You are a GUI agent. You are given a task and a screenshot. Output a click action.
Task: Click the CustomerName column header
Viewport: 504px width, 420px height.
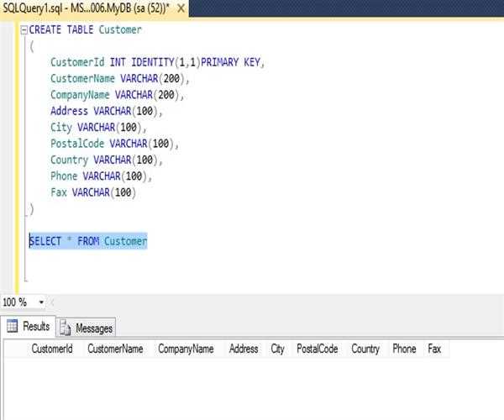click(x=115, y=349)
